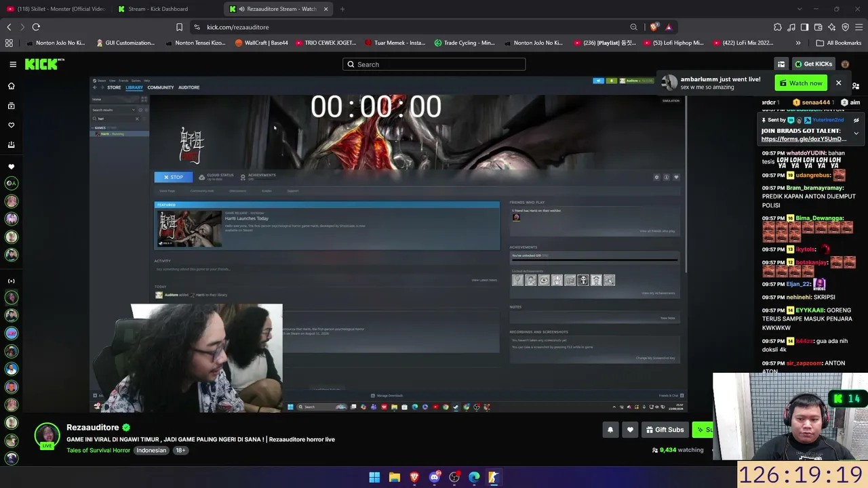Open browser apps grid in bookmarks bar

point(9,43)
